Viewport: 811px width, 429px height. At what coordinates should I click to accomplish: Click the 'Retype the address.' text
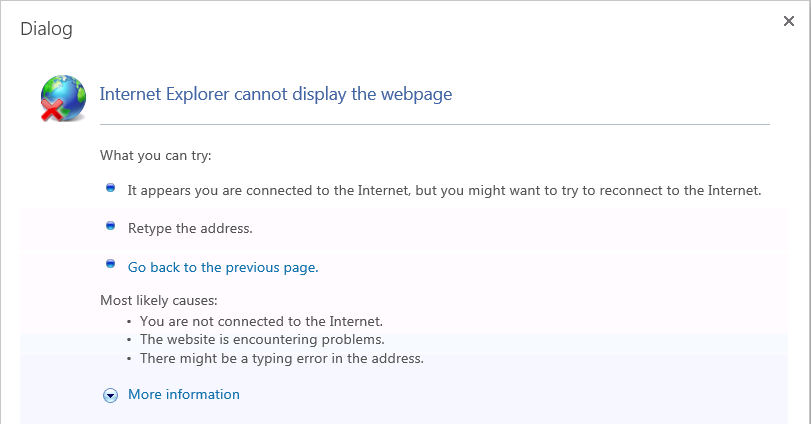pyautogui.click(x=190, y=228)
